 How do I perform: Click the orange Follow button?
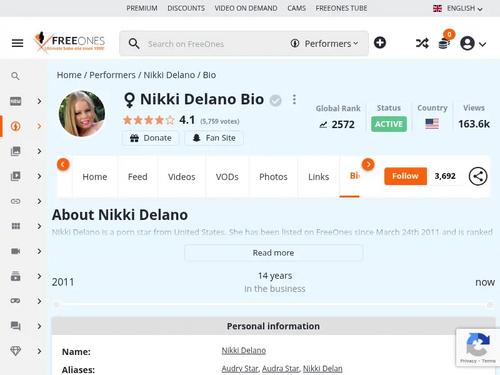coord(405,176)
